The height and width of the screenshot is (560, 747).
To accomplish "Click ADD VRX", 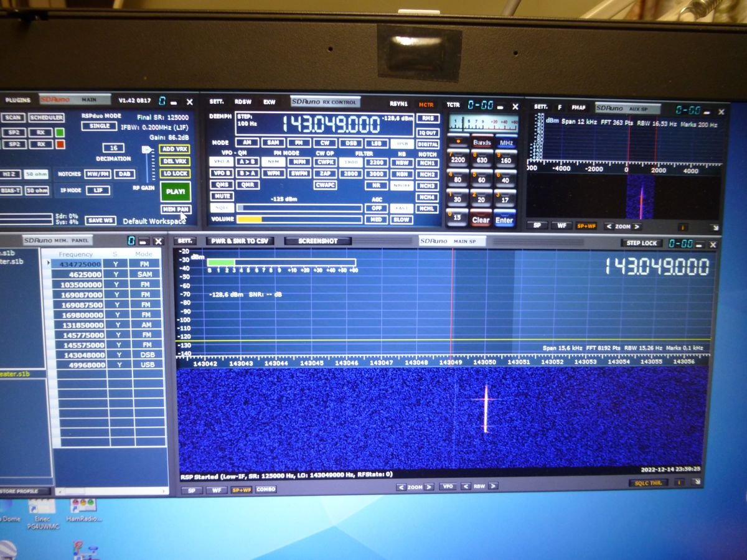I will point(175,149).
